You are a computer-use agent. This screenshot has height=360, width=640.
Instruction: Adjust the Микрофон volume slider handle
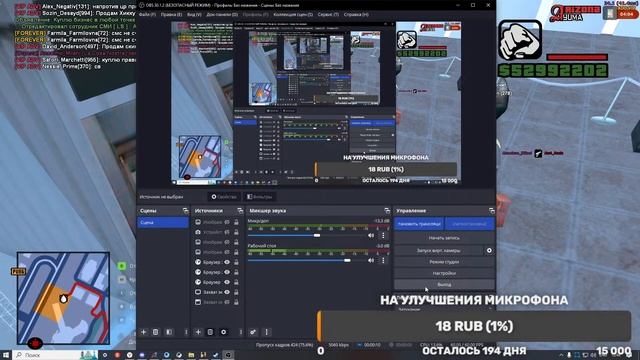[x=317, y=236]
